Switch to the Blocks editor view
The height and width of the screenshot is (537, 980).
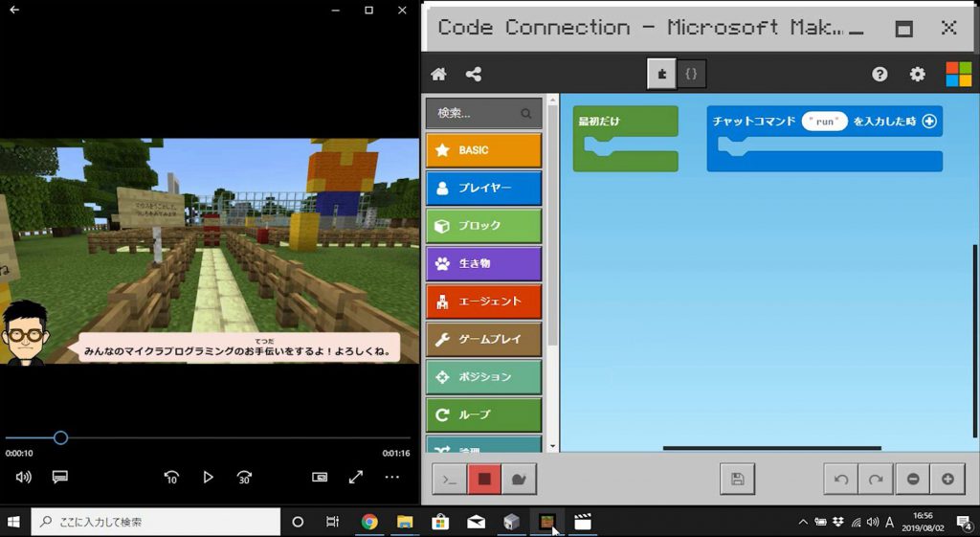[661, 74]
